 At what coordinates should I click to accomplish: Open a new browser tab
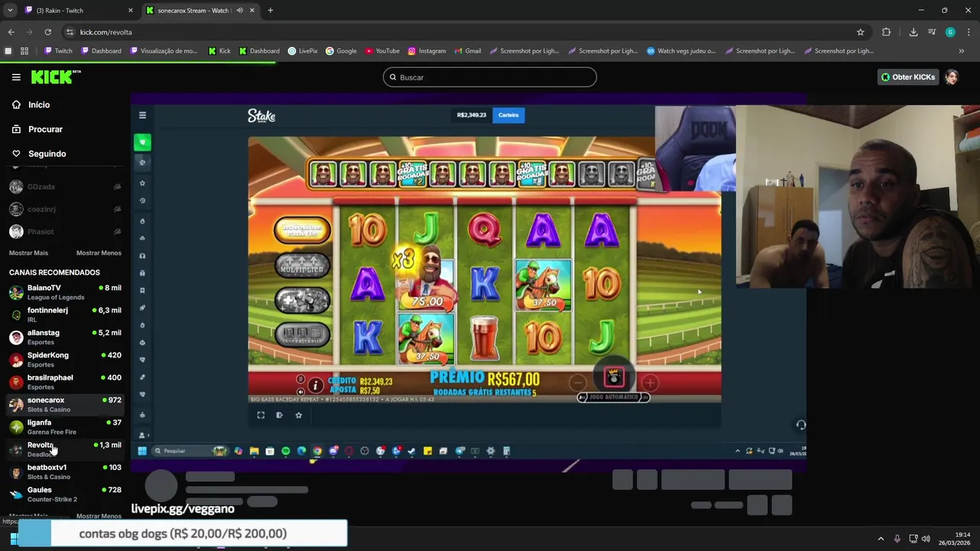point(270,11)
